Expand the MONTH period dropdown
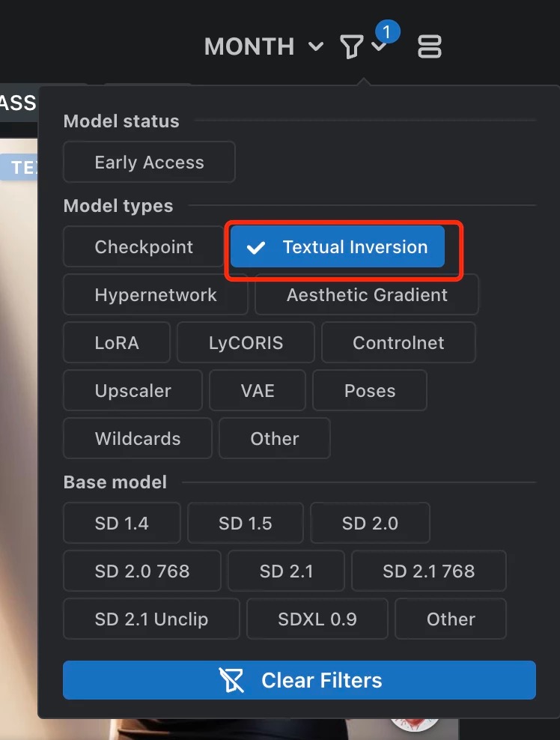Screen dimensions: 560x740 point(264,47)
